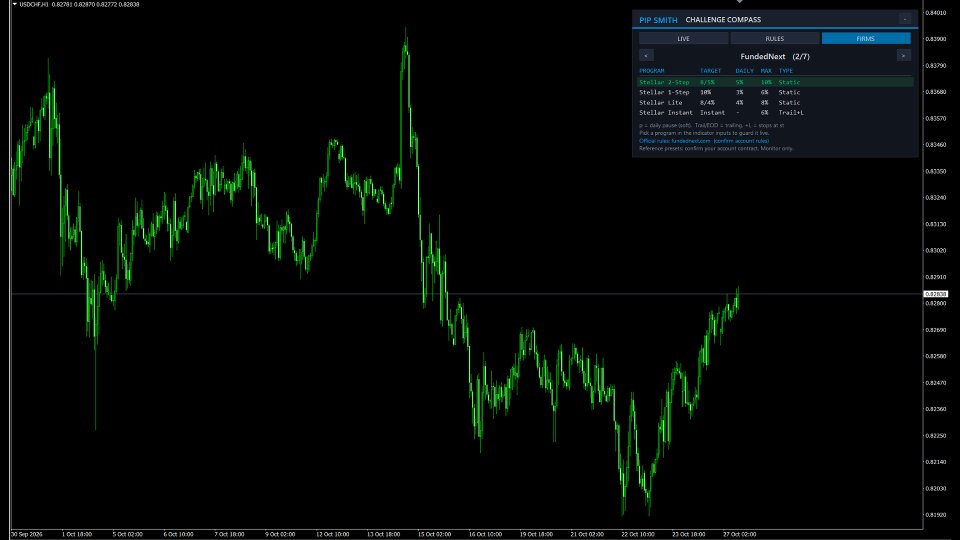Screen dimensions: 960x540
Task: Click the CHALLENGE COMPASS panel title
Action: [723, 20]
